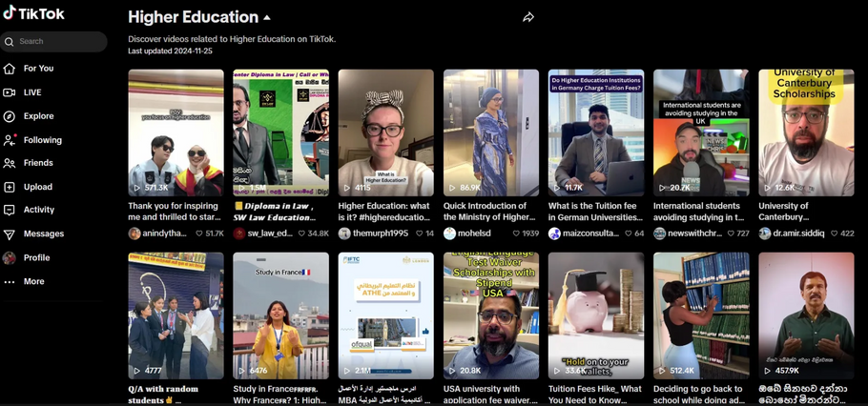Open the themurph1995 author link
Viewport: 868px width, 406px height.
click(x=381, y=233)
